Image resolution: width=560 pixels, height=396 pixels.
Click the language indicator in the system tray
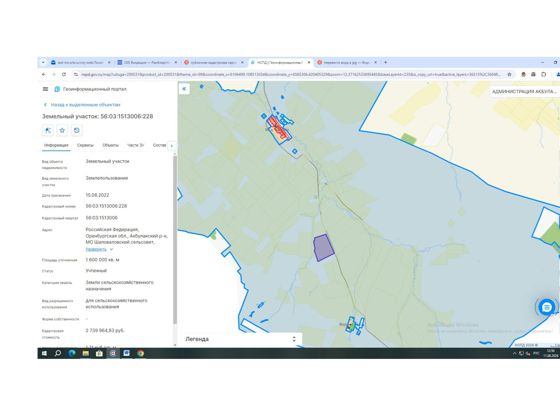click(536, 354)
